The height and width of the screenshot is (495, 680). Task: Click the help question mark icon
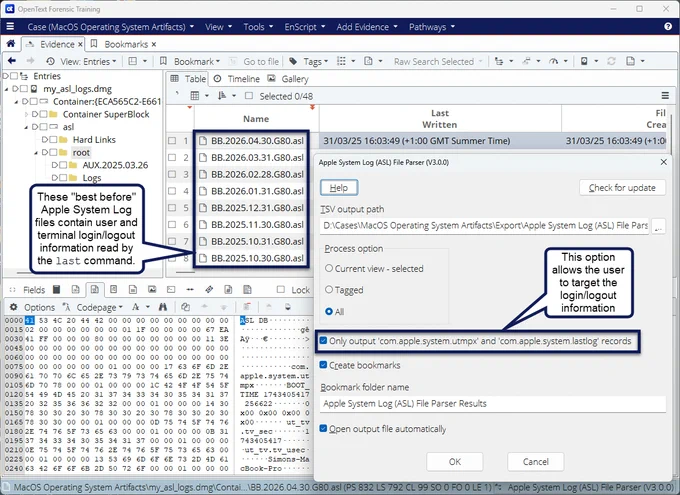(668, 26)
